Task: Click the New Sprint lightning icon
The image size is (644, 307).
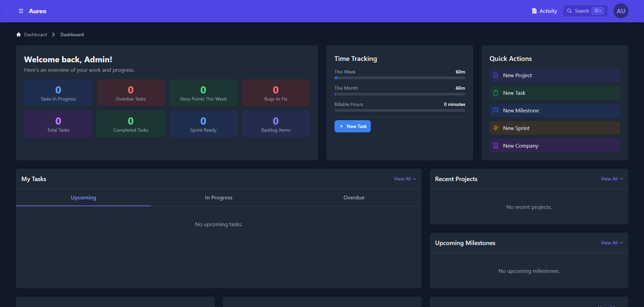Action: pos(496,128)
